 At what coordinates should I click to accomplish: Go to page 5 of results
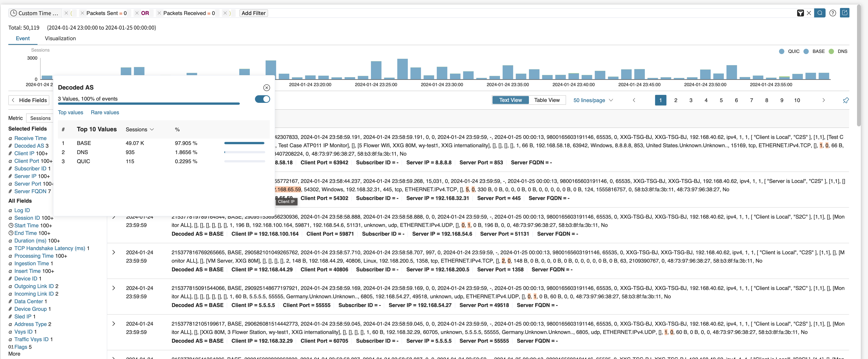pyautogui.click(x=721, y=100)
